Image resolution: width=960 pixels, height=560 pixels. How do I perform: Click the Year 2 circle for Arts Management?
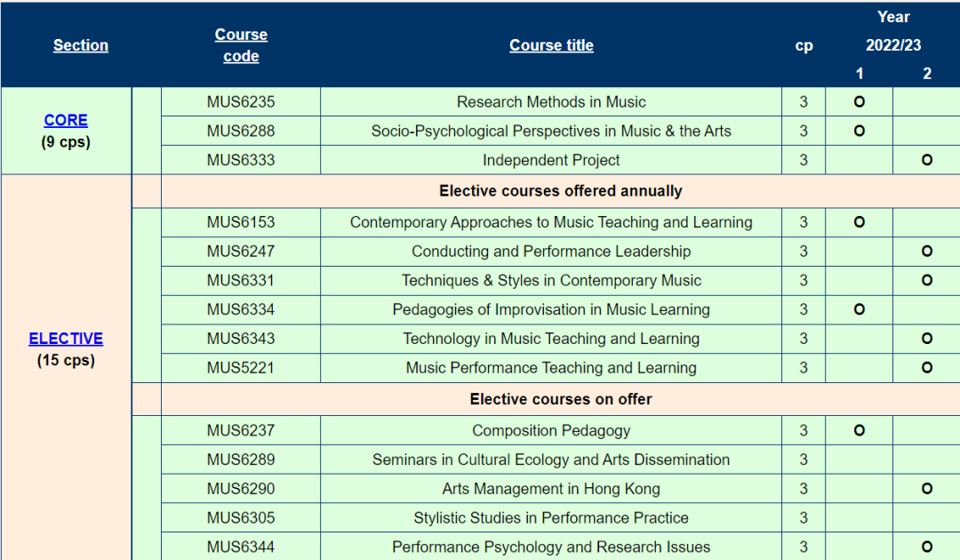927,489
